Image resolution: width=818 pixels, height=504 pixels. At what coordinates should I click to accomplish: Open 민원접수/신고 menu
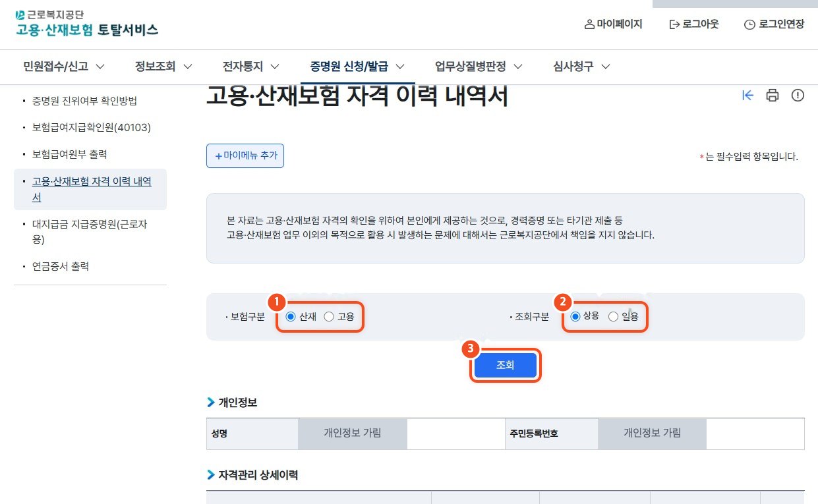coord(64,67)
